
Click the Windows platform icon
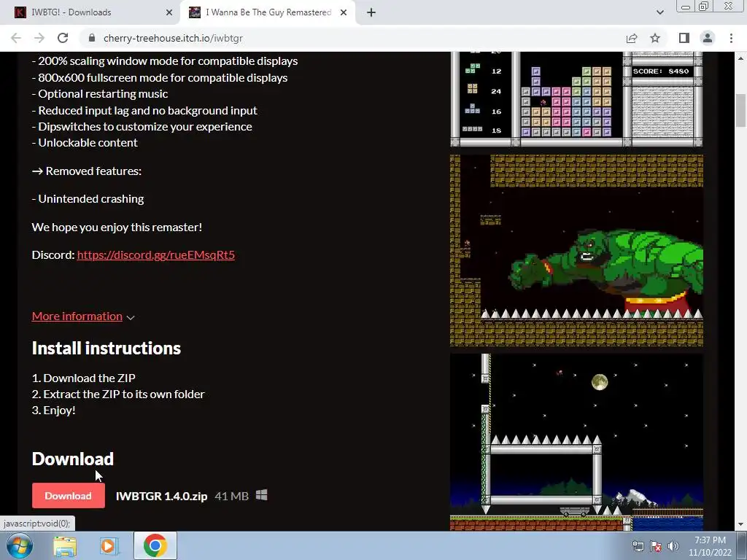pos(262,495)
